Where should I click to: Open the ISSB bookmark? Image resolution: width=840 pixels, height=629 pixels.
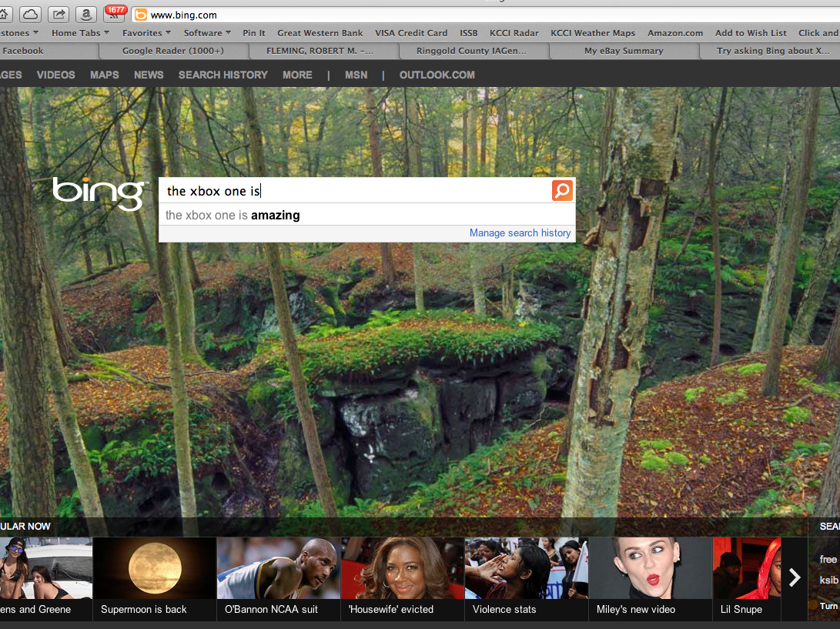pos(468,32)
